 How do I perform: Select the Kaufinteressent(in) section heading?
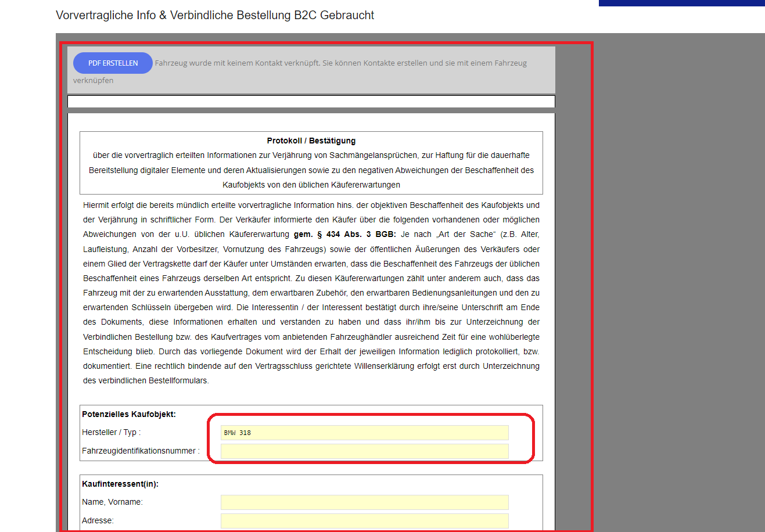120,484
